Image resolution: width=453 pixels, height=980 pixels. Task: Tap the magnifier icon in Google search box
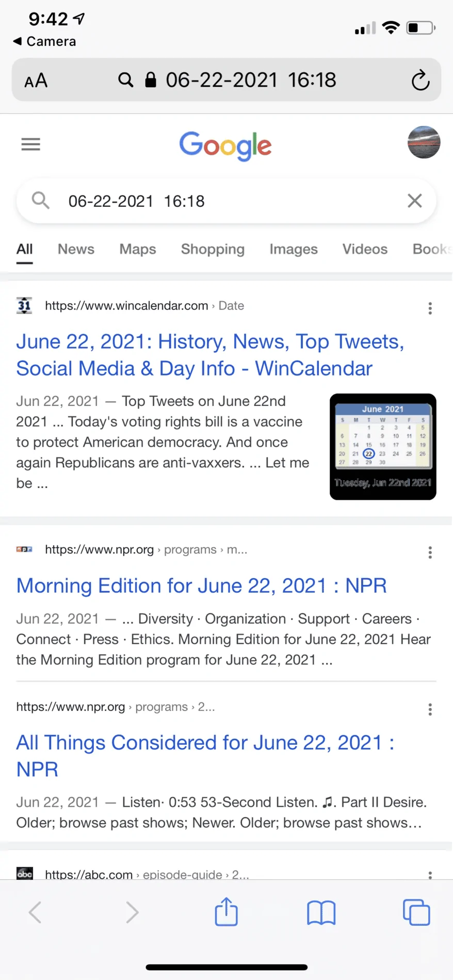pos(41,200)
